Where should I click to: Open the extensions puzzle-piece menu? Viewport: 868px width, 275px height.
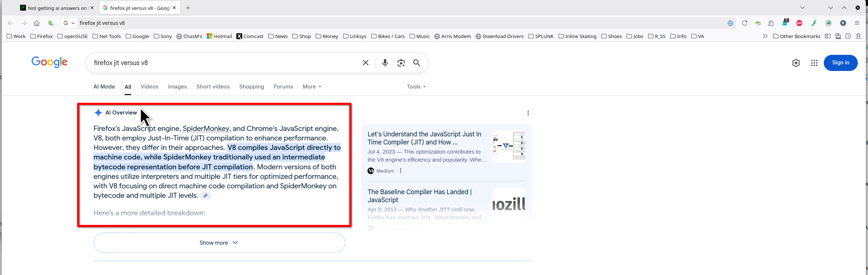(771, 23)
